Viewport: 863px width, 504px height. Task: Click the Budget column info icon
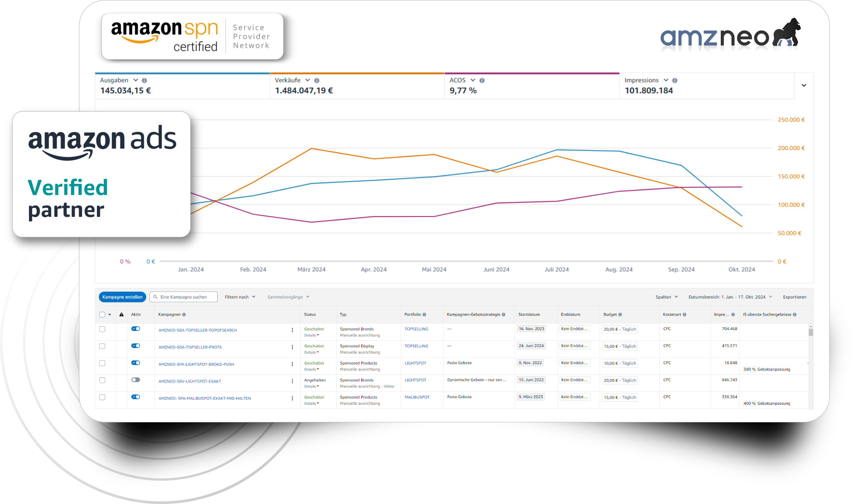tap(620, 315)
